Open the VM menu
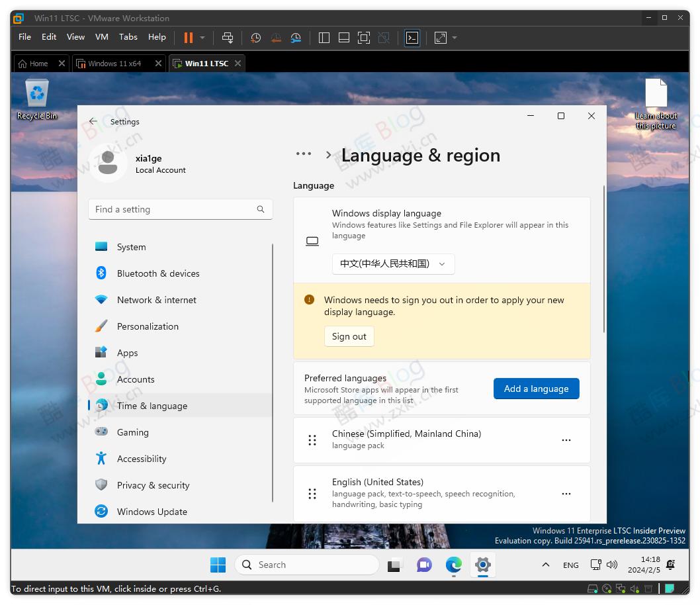Image resolution: width=700 pixels, height=605 pixels. click(101, 37)
